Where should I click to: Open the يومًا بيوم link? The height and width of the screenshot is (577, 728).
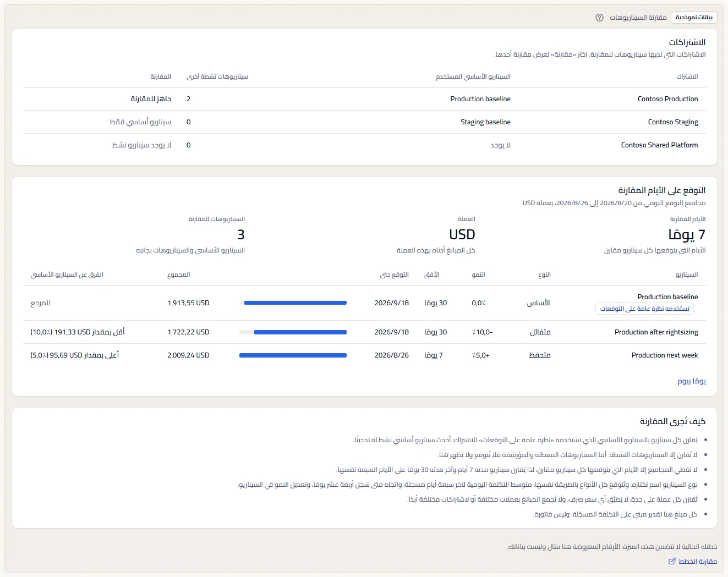point(692,381)
